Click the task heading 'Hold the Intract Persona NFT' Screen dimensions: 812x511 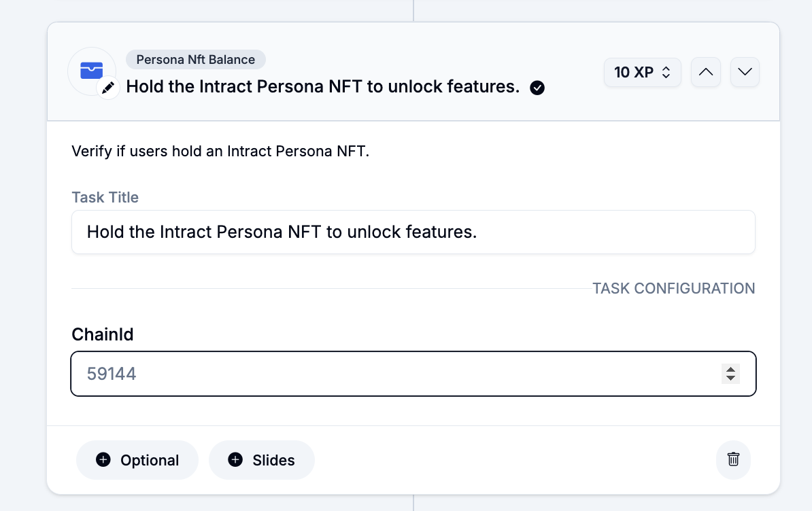pyautogui.click(x=323, y=87)
